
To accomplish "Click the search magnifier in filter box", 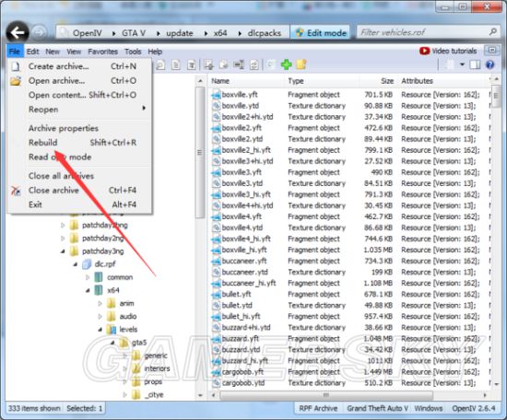I will [493, 32].
